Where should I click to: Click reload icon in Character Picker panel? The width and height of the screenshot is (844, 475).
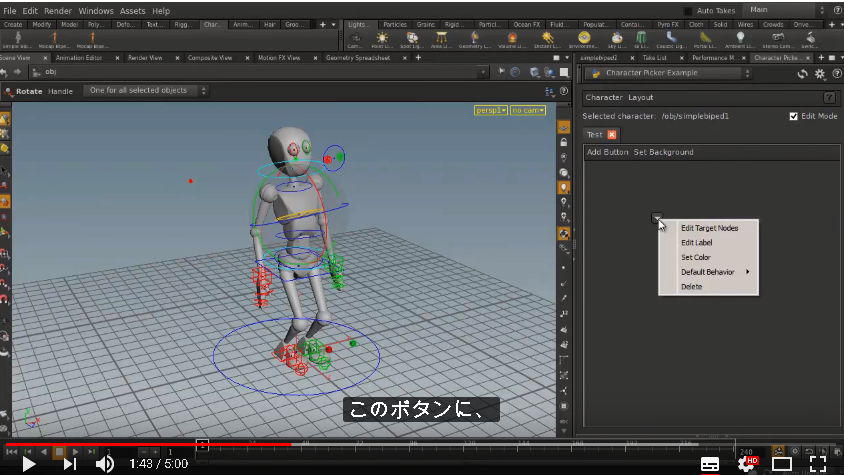pos(803,74)
